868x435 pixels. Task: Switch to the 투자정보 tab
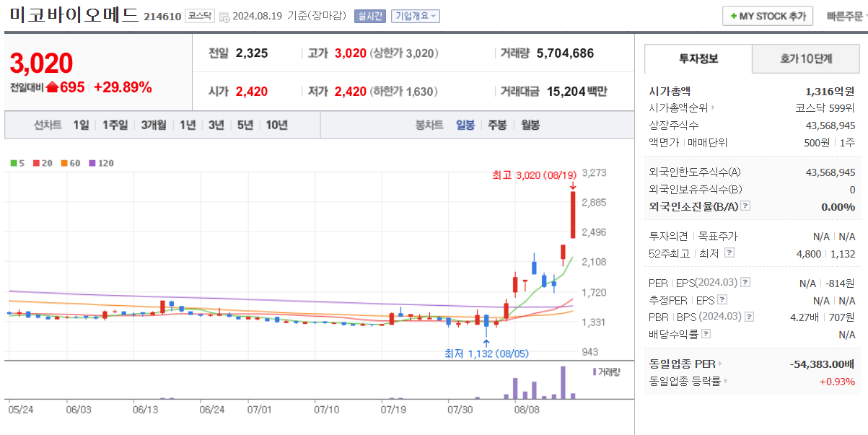(x=698, y=58)
